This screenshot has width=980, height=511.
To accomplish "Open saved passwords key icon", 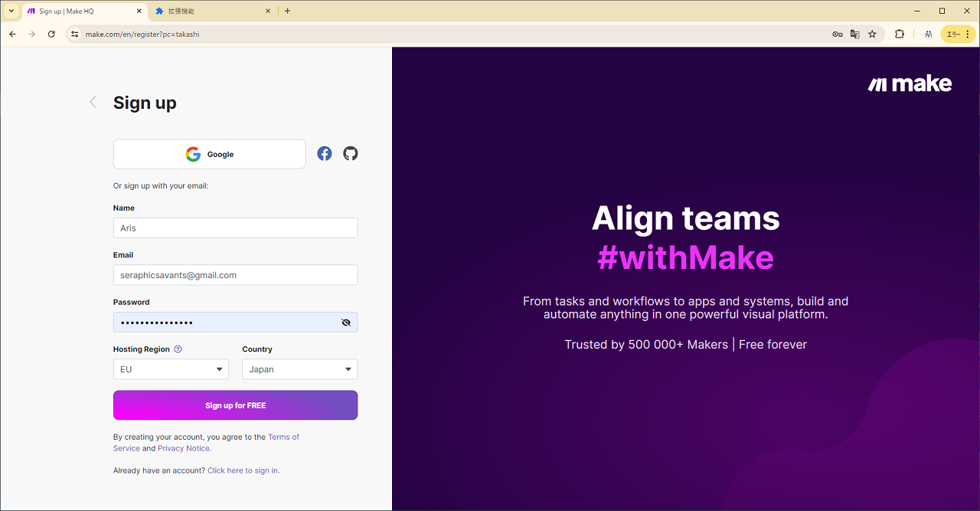I will 838,34.
